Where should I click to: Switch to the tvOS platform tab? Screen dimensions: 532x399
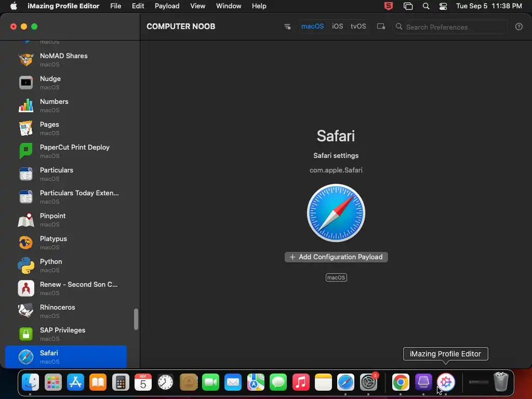[358, 26]
